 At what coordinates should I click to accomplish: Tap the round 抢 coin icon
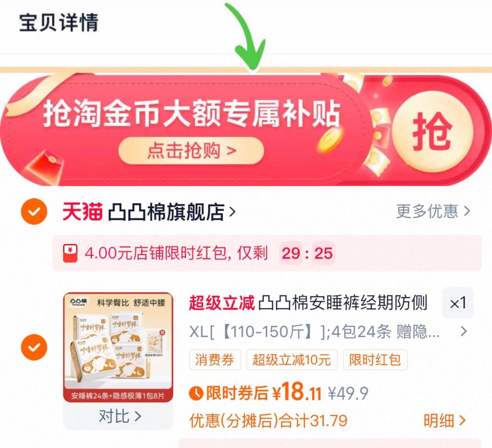(x=432, y=132)
